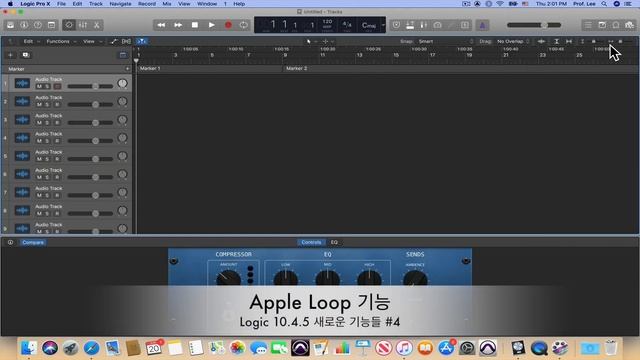Image resolution: width=640 pixels, height=360 pixels.
Task: Toggle the highlighted Catch Playhead button
Action: coord(142,42)
